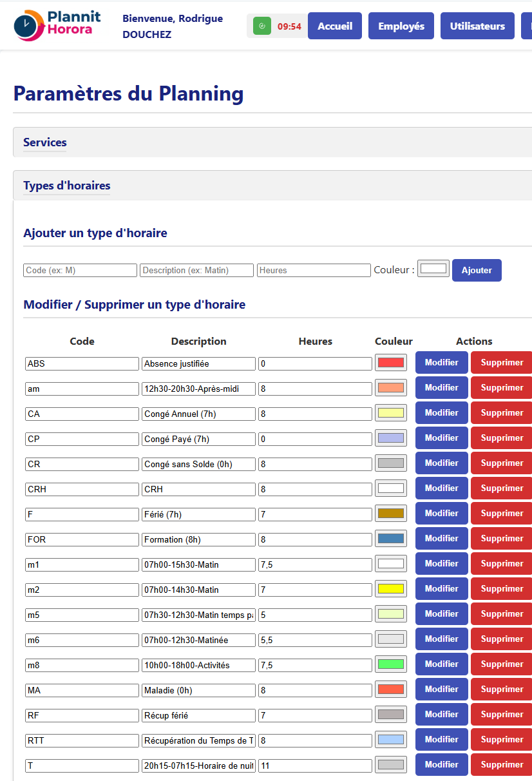Click the Plannit Horora clock logo
The height and width of the screenshot is (781, 532).
tap(29, 26)
